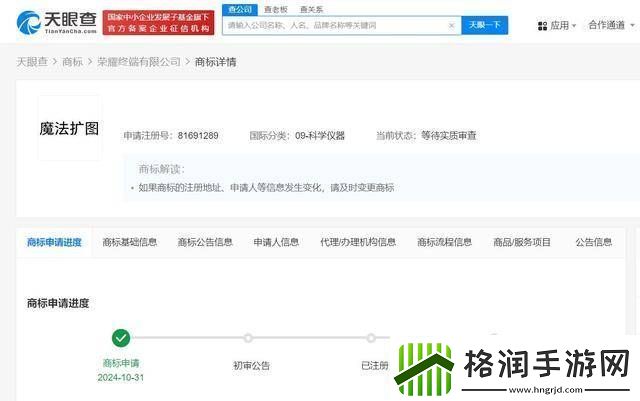Switch to 商标申请进度 tab

click(x=54, y=242)
